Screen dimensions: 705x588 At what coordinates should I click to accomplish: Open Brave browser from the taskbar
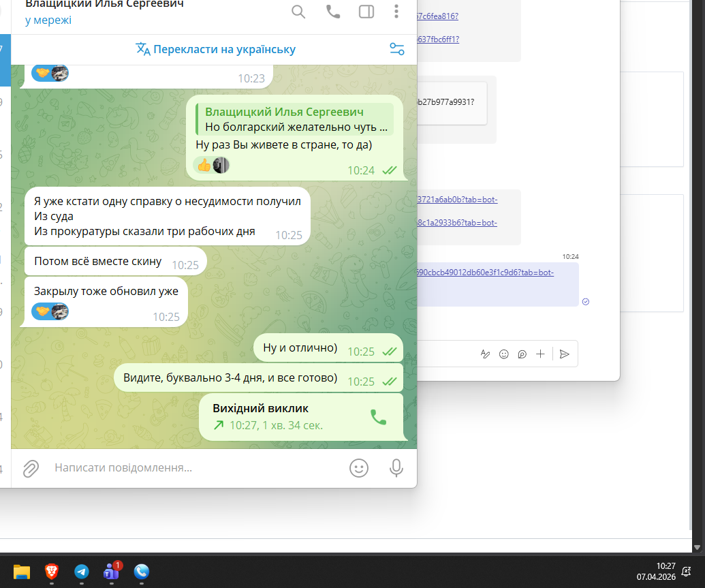[51, 572]
